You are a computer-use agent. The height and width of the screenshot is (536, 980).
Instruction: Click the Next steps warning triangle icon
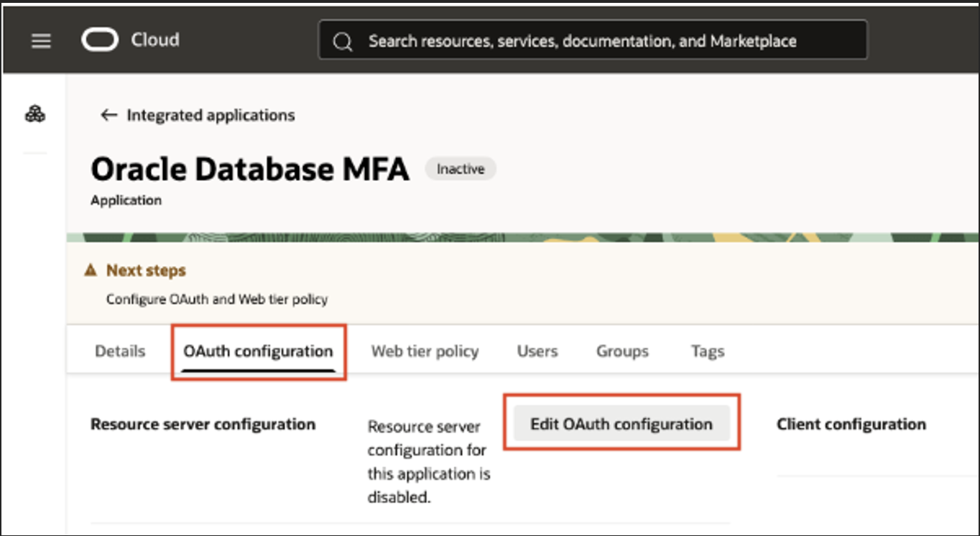click(x=91, y=269)
